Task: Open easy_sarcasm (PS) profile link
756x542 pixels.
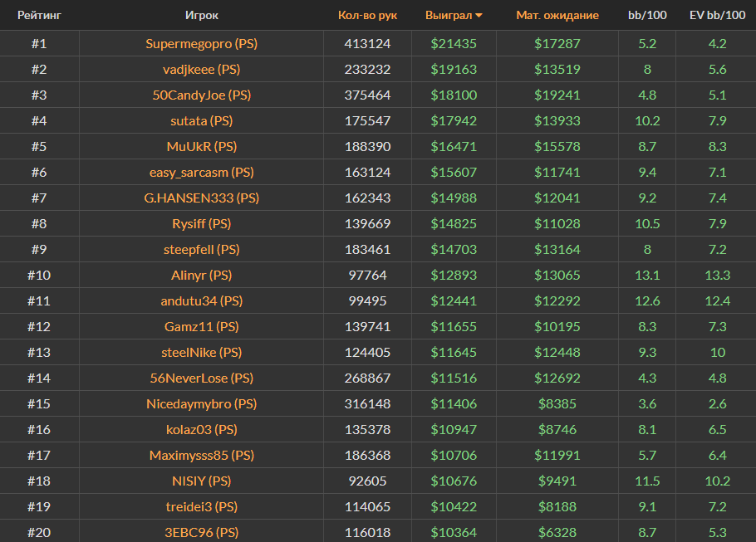Action: click(x=201, y=172)
